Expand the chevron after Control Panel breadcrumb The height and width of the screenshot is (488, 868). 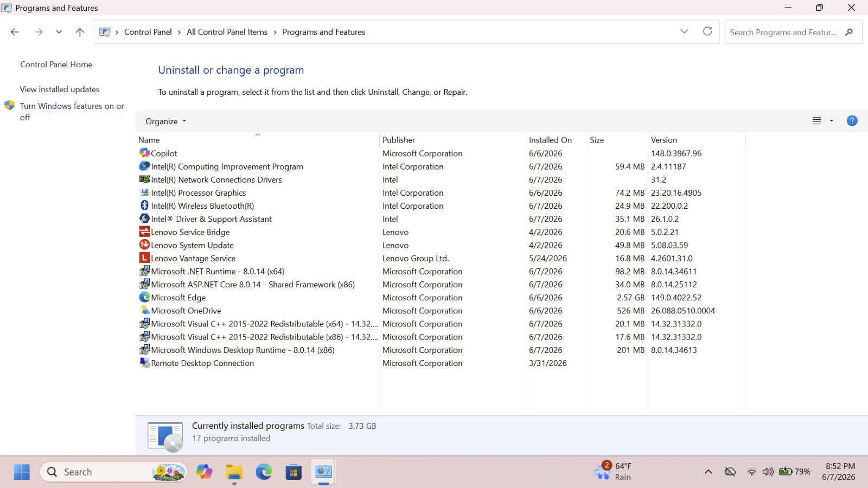point(179,32)
